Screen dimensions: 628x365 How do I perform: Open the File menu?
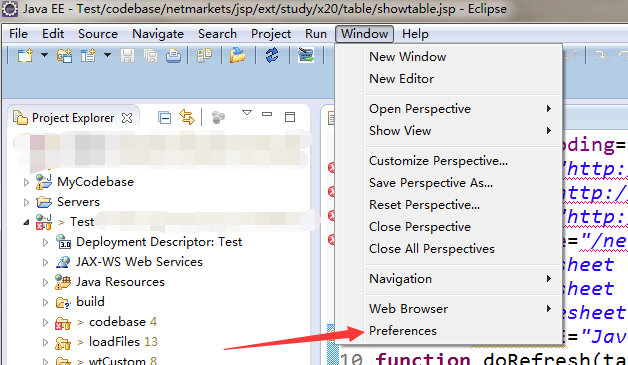click(18, 34)
